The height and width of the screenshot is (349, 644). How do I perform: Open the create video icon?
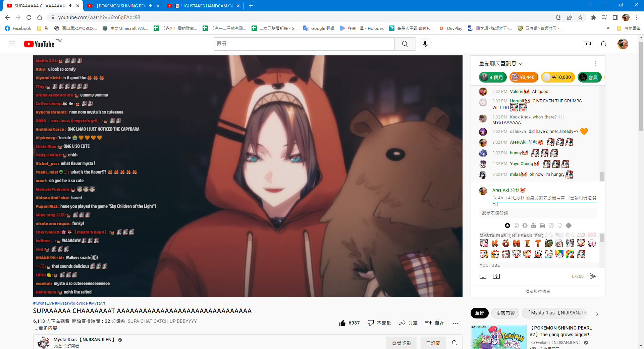(587, 44)
